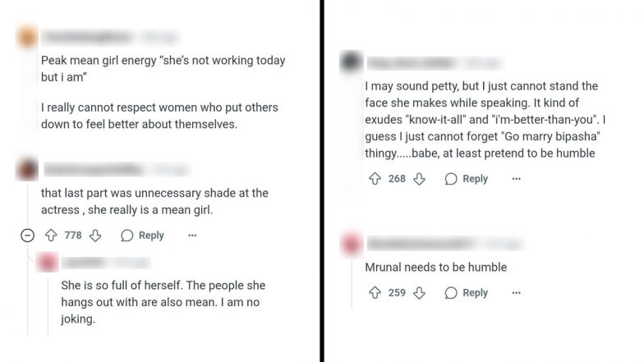Collapse the 'unnecessary shade' comment thread
The width and height of the screenshot is (644, 362).
click(27, 236)
